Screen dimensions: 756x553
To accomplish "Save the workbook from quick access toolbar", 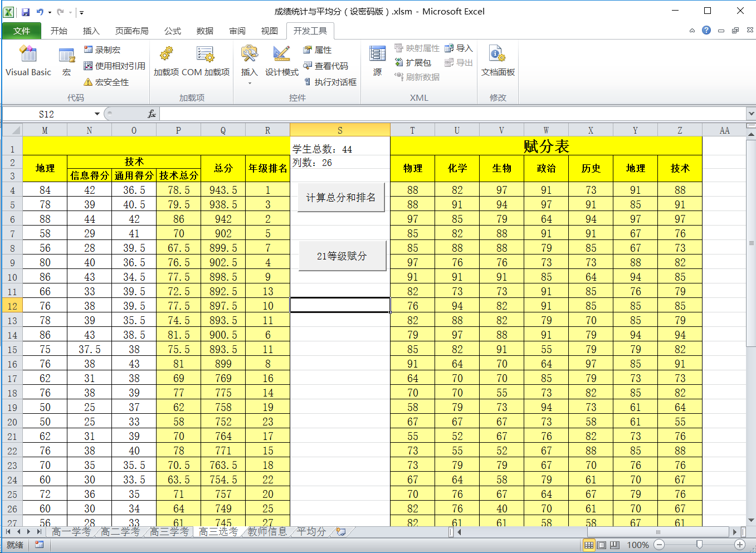I will pos(26,12).
